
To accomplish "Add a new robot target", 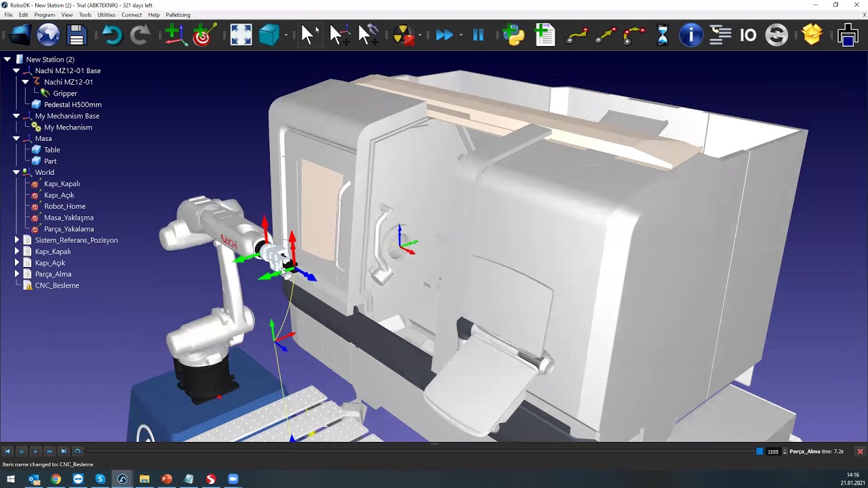I will [204, 35].
